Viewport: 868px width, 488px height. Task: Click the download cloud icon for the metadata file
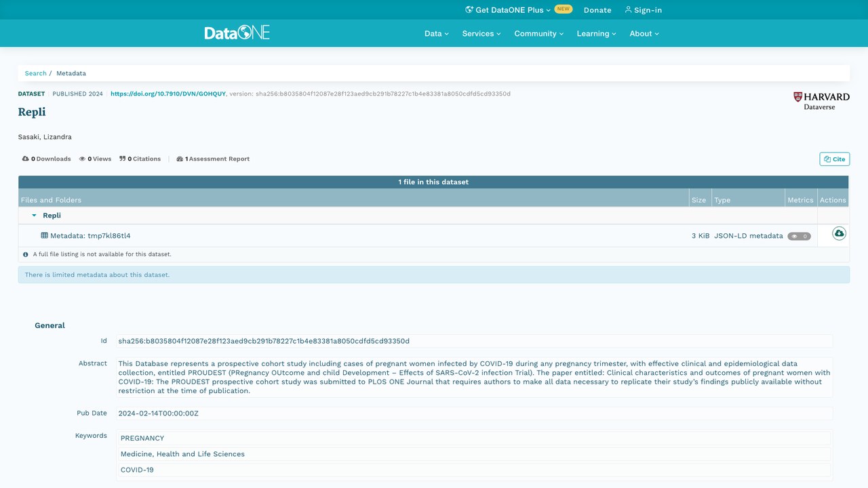pyautogui.click(x=839, y=234)
